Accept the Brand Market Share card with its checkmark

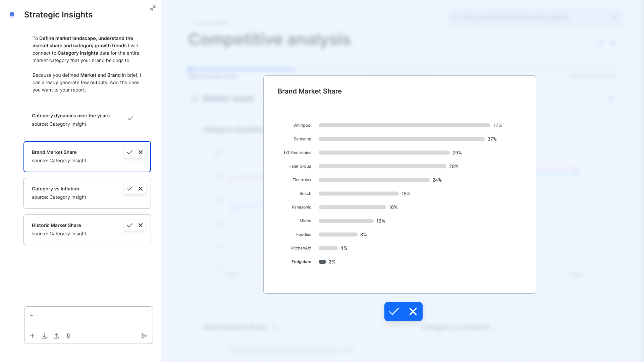click(130, 152)
